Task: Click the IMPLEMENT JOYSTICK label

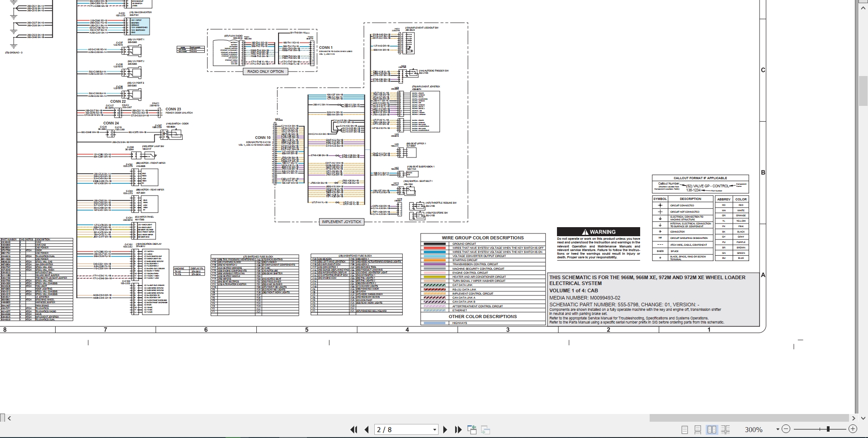Action: tap(341, 222)
